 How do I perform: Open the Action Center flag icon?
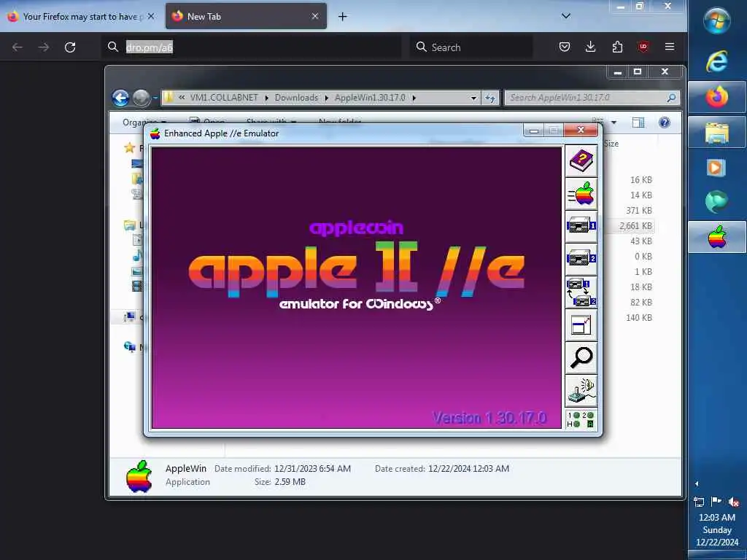pos(716,502)
